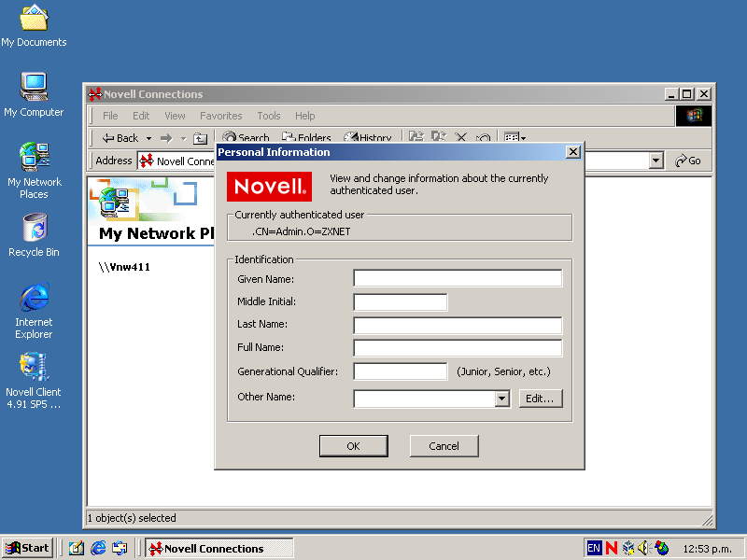Click the Folders toolbar button
This screenshot has width=747, height=560.
click(306, 138)
